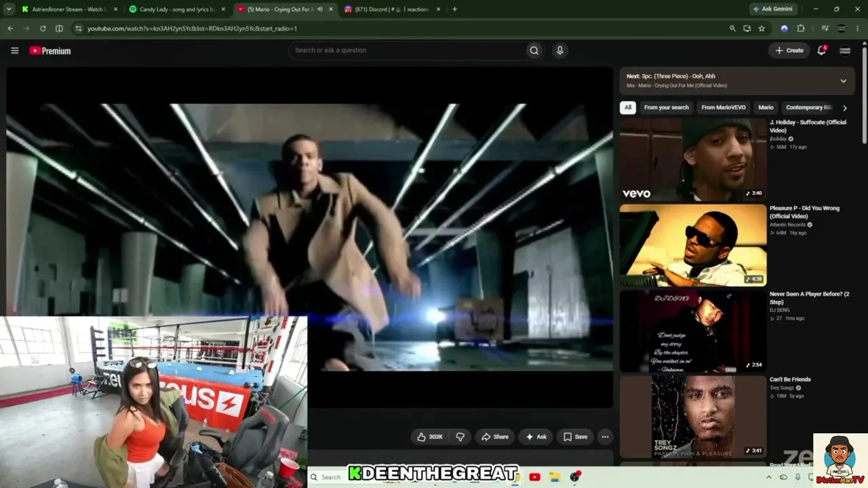Select the Mario - Crying Out For Me tab
The image size is (868, 488).
(x=285, y=9)
